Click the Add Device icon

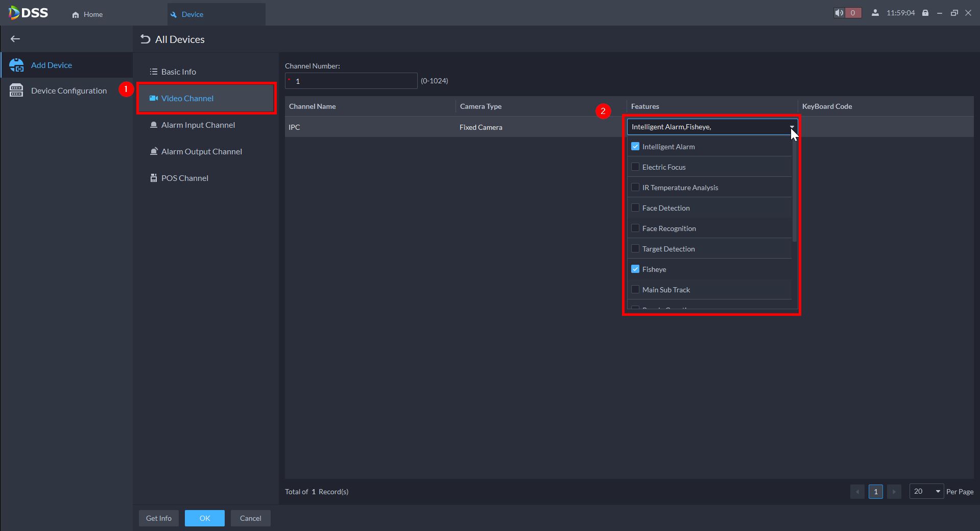(x=16, y=65)
